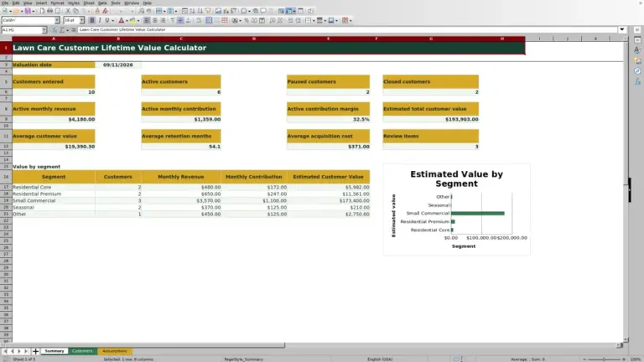Screen dimensions: 644x362
Task: Toggle Bold formatting
Action: pos(92,20)
